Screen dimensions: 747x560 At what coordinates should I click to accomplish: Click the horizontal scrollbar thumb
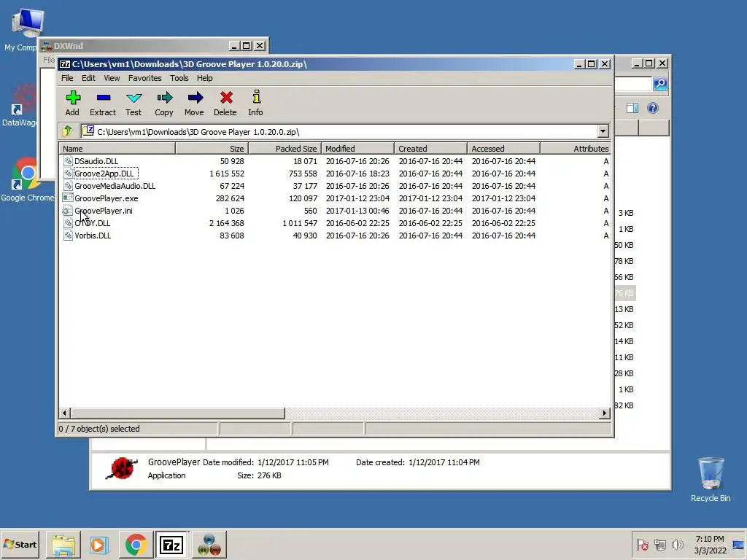pos(178,413)
